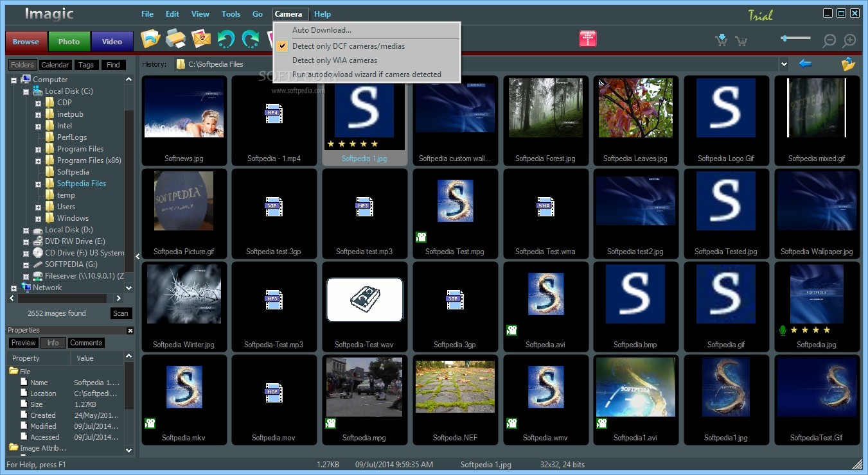Open the View menu
Image resolution: width=868 pixels, height=475 pixels.
pos(200,14)
